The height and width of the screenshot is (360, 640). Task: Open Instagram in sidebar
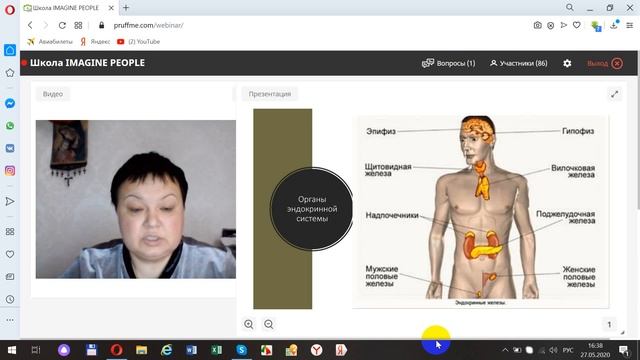10,171
